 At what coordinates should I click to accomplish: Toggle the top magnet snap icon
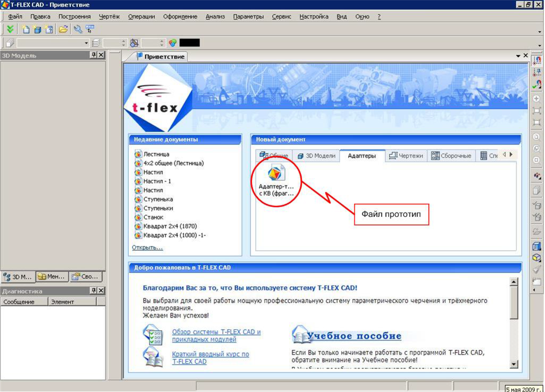tap(537, 60)
